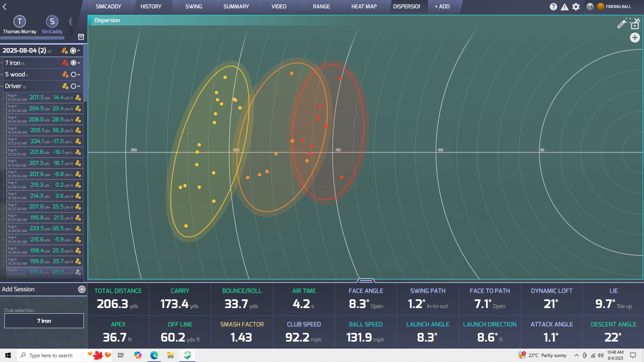Click the shot icon on the 223.5 yds row
The height and width of the screenshot is (362, 644).
pos(78,229)
